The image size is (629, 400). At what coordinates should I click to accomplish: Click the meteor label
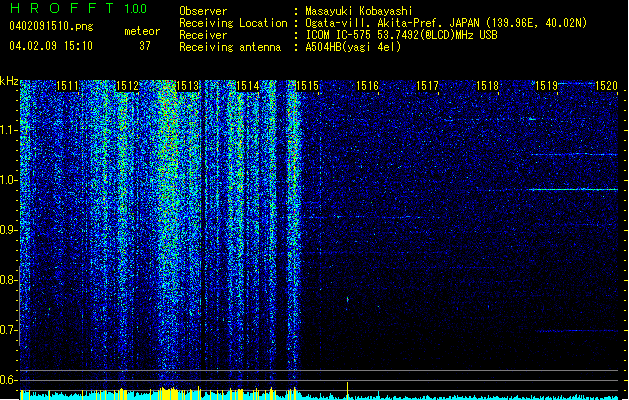[142, 31]
